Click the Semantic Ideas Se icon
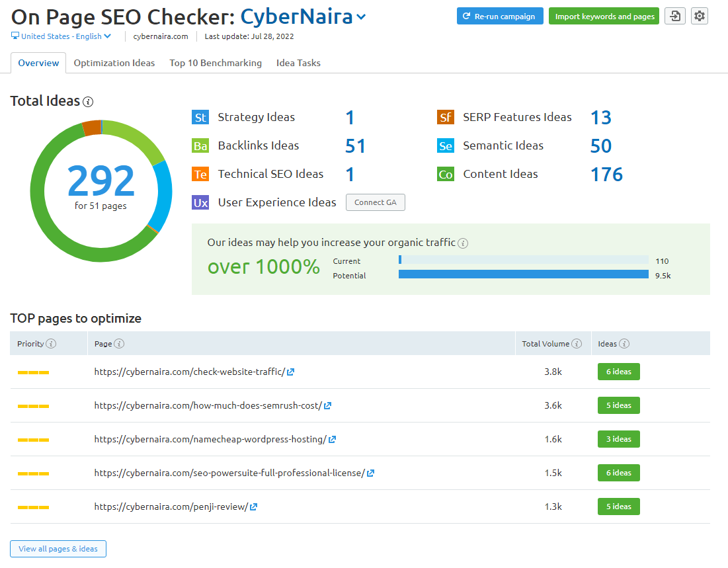 tap(445, 146)
